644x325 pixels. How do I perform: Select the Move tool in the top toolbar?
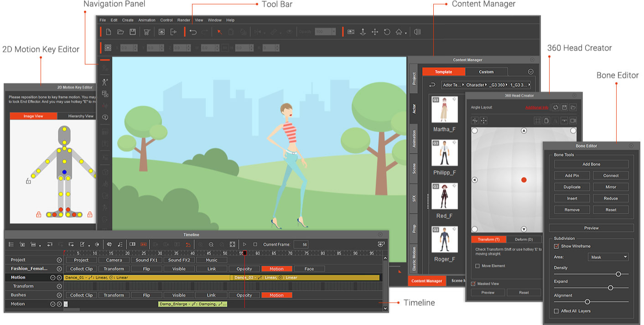374,31
